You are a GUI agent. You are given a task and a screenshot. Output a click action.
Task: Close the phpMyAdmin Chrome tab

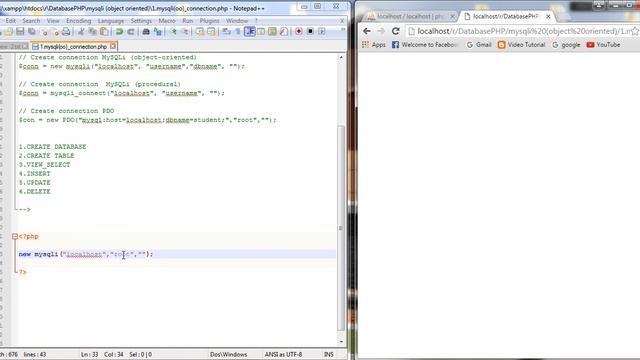click(452, 16)
